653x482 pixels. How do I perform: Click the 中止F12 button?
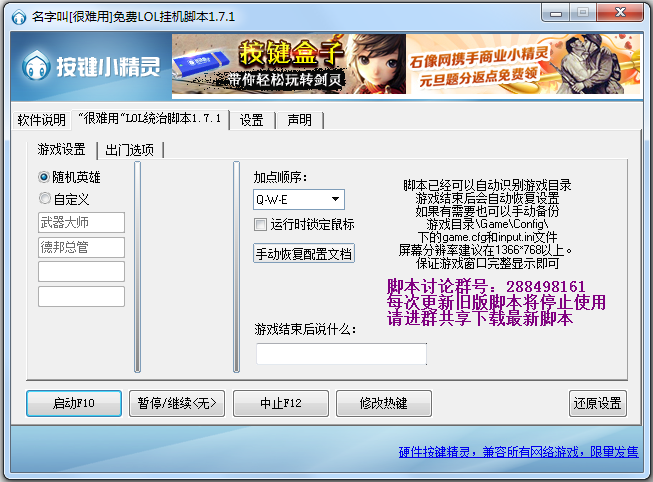281,403
